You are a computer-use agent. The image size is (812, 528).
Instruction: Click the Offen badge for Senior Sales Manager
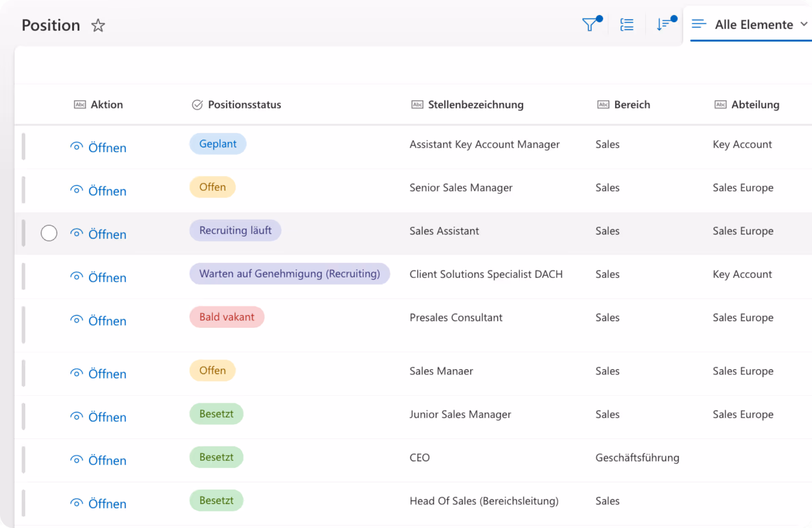(212, 187)
